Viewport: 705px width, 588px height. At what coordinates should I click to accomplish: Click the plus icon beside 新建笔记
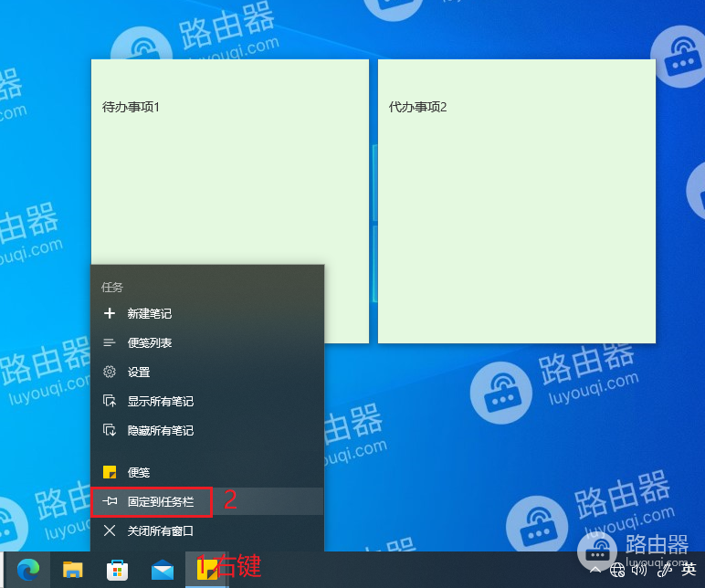click(110, 313)
